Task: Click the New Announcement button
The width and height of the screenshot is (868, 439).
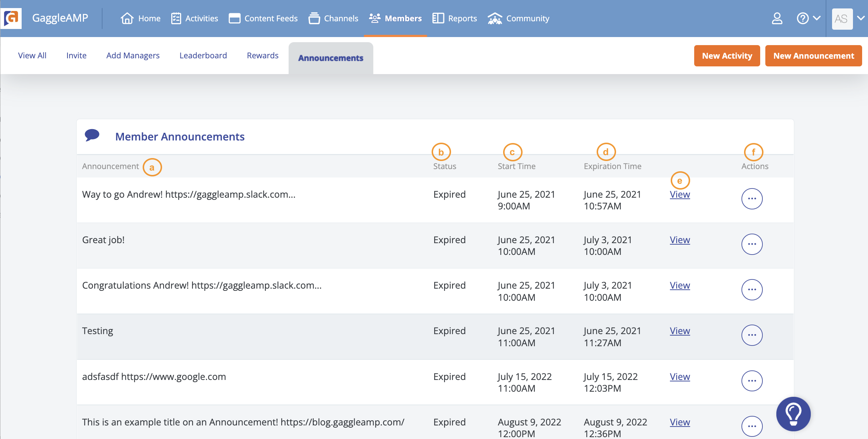Action: pyautogui.click(x=813, y=56)
